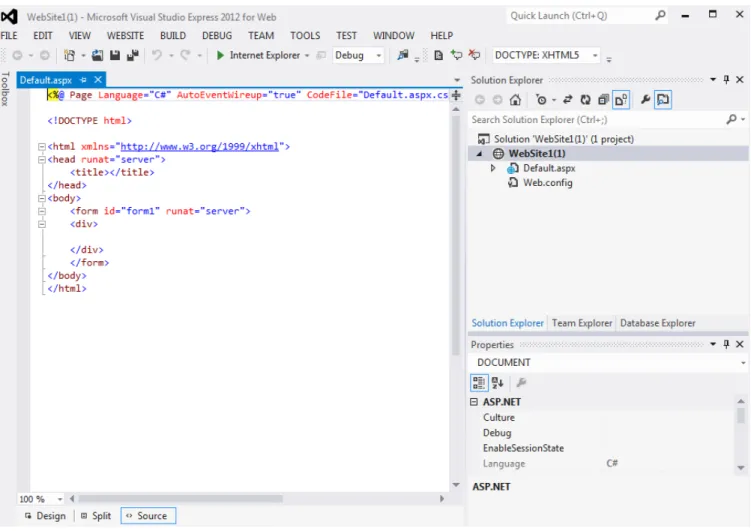
Task: Switch to the Database Explorer tab
Action: (x=658, y=323)
